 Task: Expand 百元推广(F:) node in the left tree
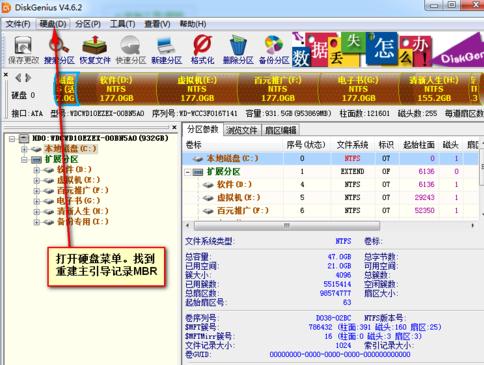[37, 191]
